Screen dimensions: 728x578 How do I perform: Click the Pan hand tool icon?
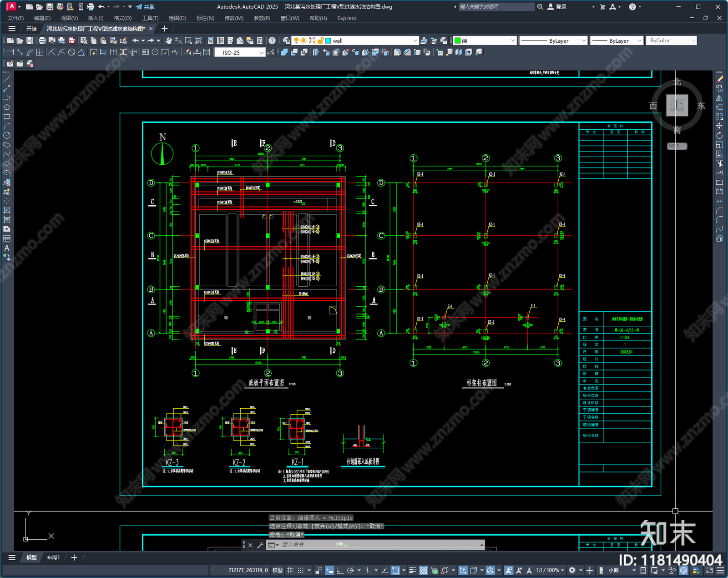coord(169,41)
